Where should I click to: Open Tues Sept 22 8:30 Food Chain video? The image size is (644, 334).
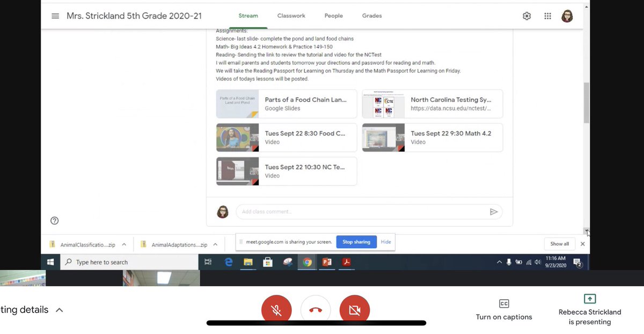click(x=287, y=138)
